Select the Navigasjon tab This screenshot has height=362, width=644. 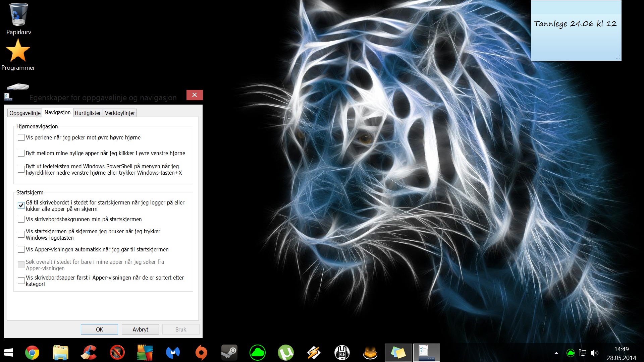click(x=57, y=112)
